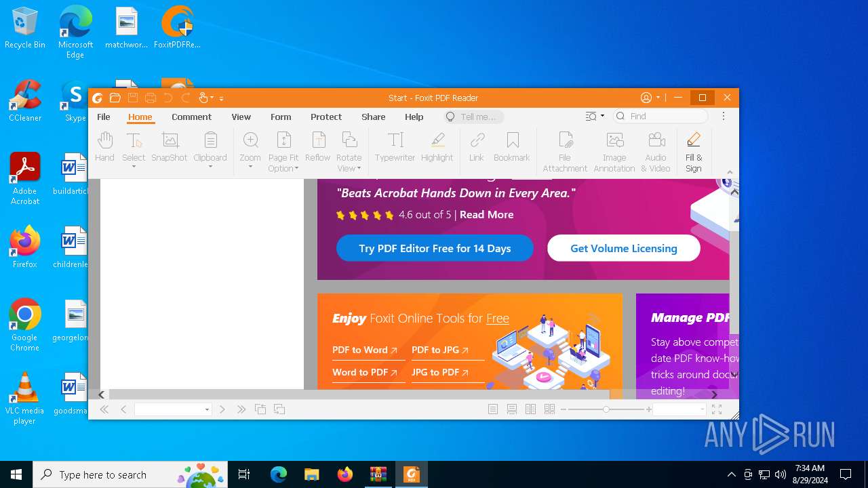Click the advanced search icon
Viewport: 868px width, 488px height.
591,117
